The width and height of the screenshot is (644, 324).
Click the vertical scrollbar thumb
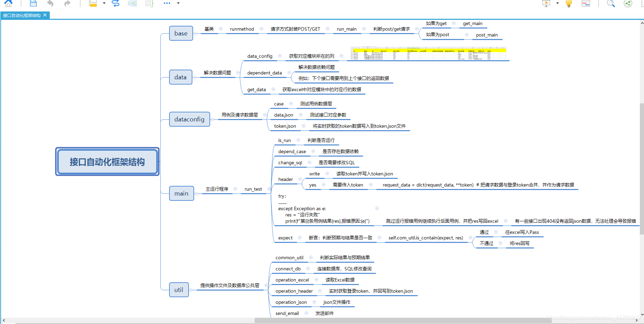(x=642, y=169)
